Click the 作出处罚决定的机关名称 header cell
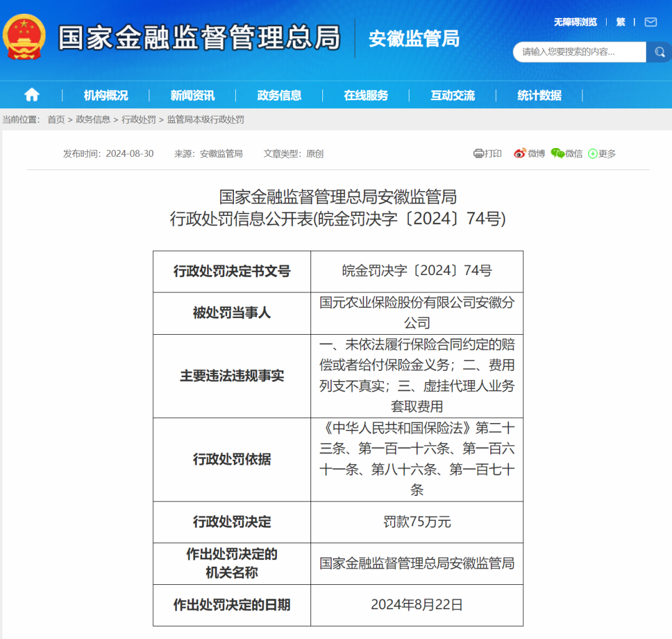This screenshot has width=672, height=639. click(232, 564)
